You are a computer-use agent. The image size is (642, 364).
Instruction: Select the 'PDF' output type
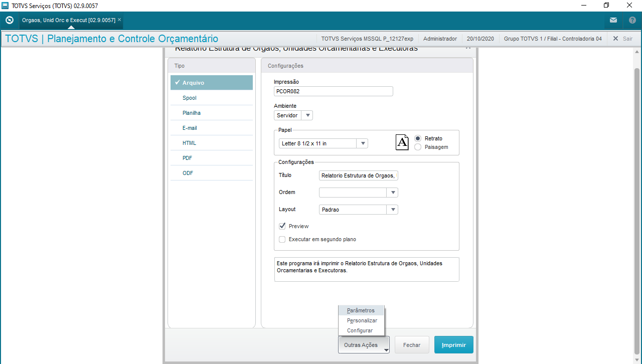click(x=212, y=158)
